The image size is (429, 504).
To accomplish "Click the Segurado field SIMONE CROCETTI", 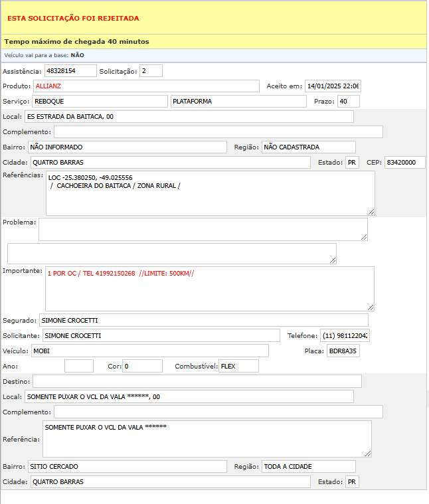I will (203, 320).
